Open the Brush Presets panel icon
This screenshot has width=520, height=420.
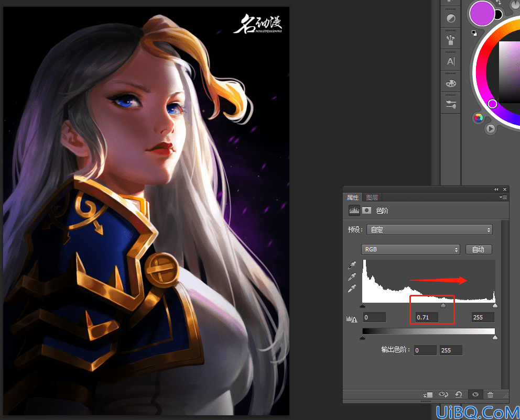450,40
